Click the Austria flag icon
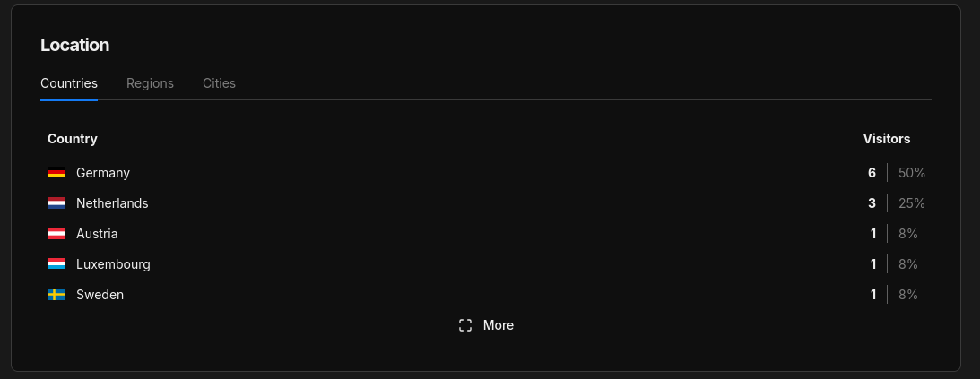This screenshot has width=980, height=379. (56, 234)
